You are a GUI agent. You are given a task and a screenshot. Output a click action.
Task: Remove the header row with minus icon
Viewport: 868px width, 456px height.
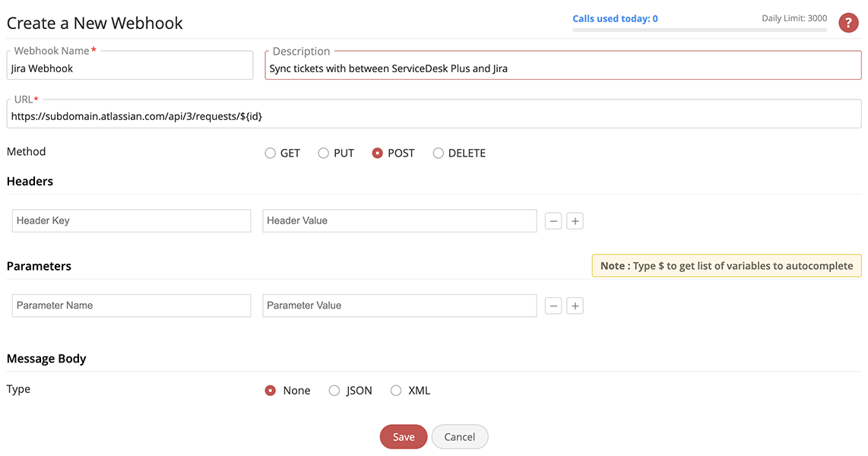coord(553,221)
